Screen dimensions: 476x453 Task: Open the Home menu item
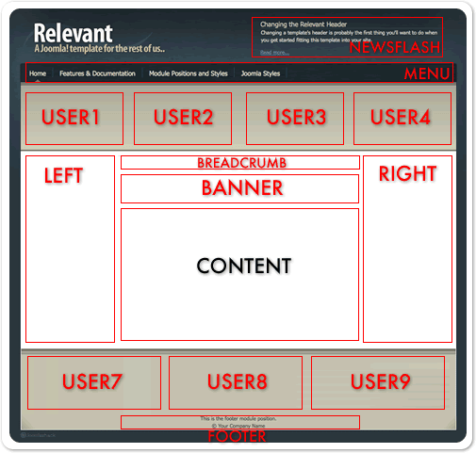click(38, 73)
